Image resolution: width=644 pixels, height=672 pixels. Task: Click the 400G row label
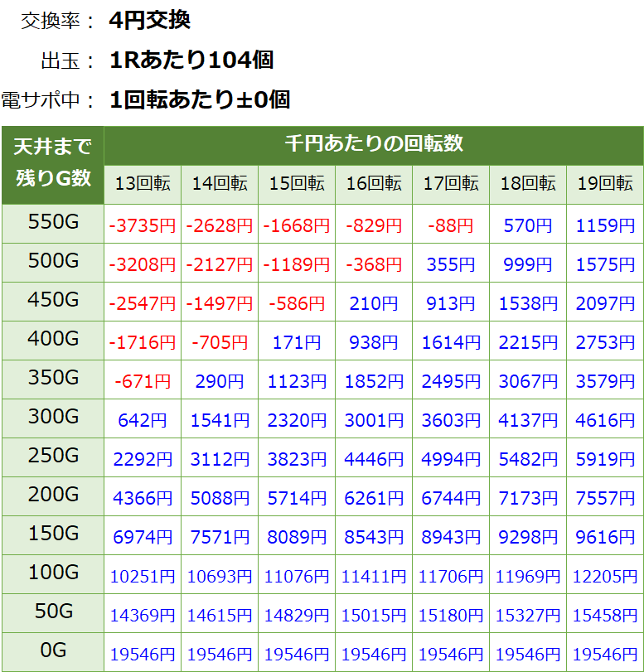coord(53,341)
